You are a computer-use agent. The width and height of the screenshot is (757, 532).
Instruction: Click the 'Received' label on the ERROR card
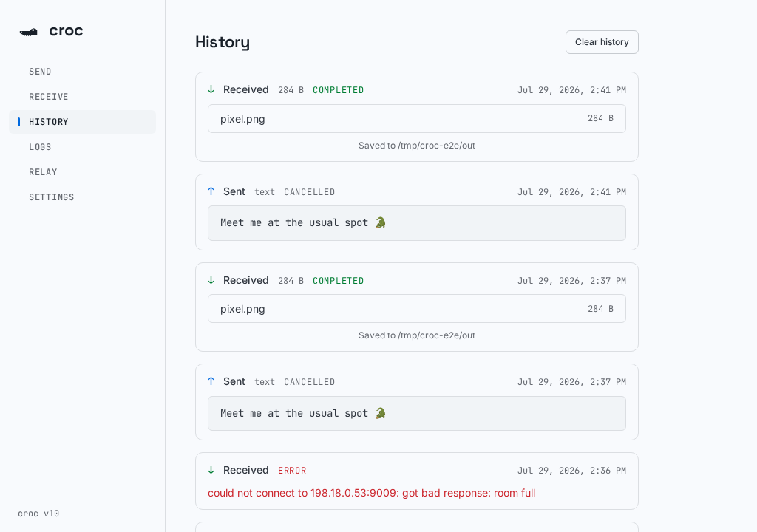pos(245,470)
